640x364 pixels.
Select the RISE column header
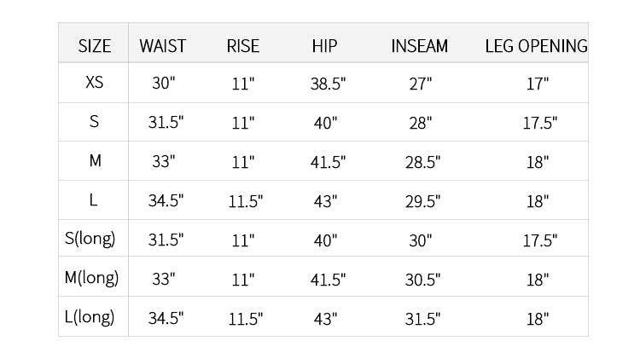coord(243,46)
